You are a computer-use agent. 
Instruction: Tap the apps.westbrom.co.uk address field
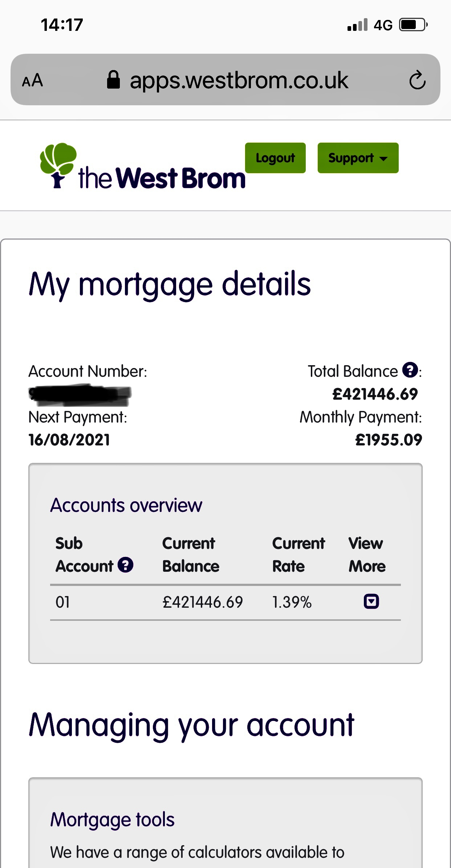point(225,80)
